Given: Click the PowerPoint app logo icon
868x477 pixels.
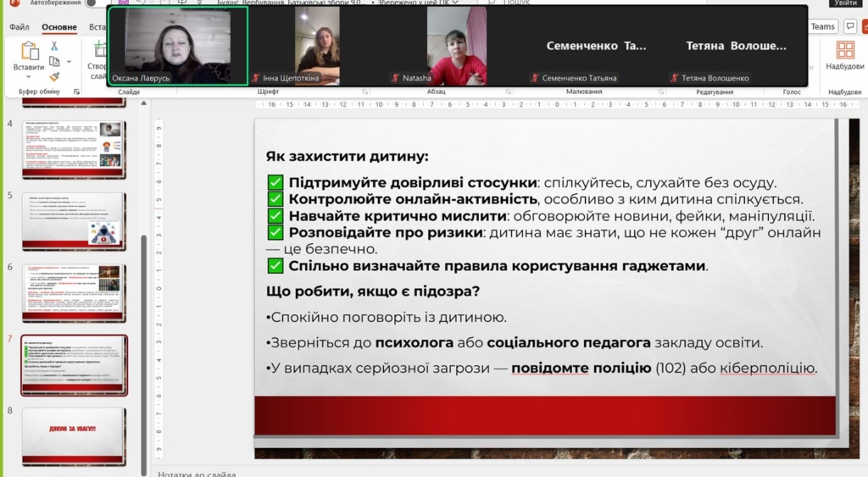Looking at the screenshot, I should point(14,3).
